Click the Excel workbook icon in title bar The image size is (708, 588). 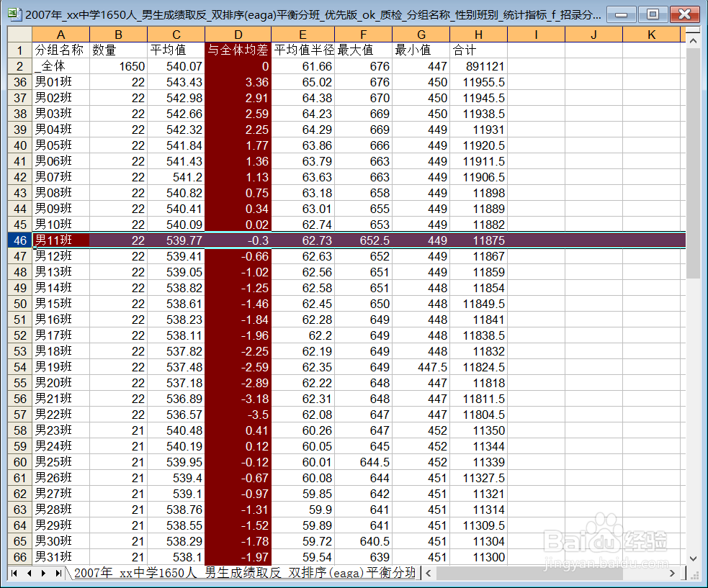tap(14, 14)
